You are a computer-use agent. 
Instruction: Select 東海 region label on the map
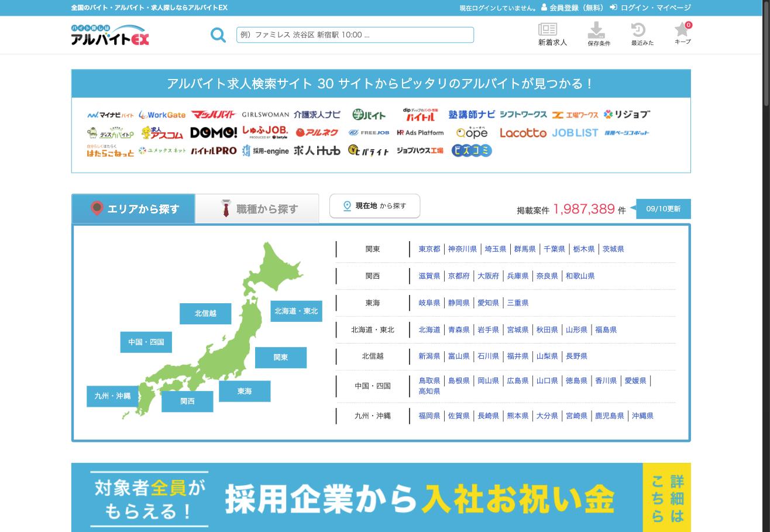[245, 391]
